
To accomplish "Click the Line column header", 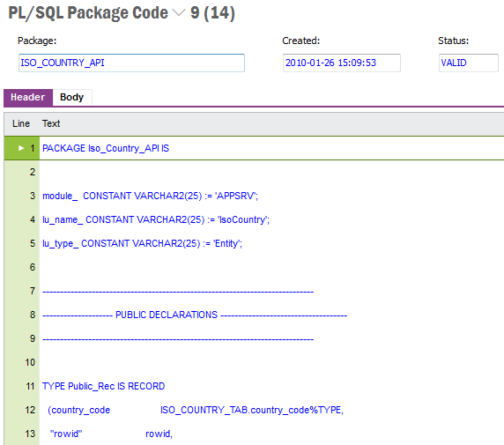I will tap(21, 123).
